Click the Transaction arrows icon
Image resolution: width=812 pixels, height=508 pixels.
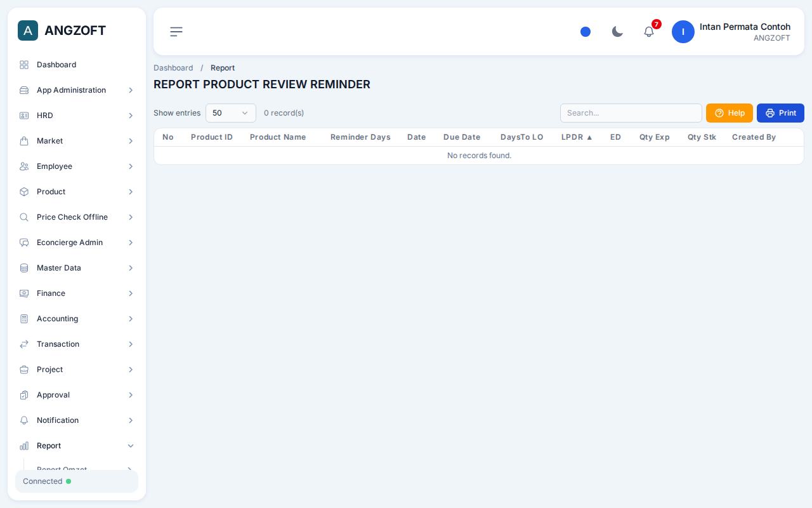click(24, 344)
